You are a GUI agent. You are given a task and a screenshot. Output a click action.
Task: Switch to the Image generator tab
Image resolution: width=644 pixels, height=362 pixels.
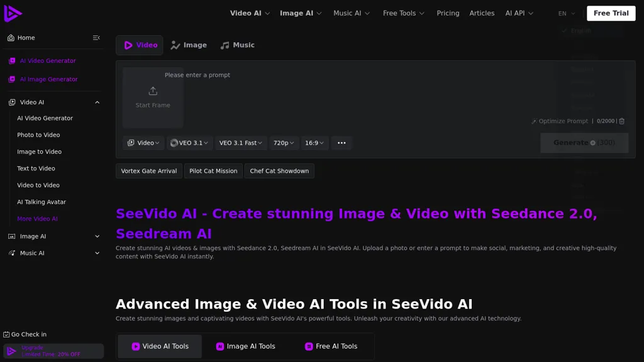(189, 45)
